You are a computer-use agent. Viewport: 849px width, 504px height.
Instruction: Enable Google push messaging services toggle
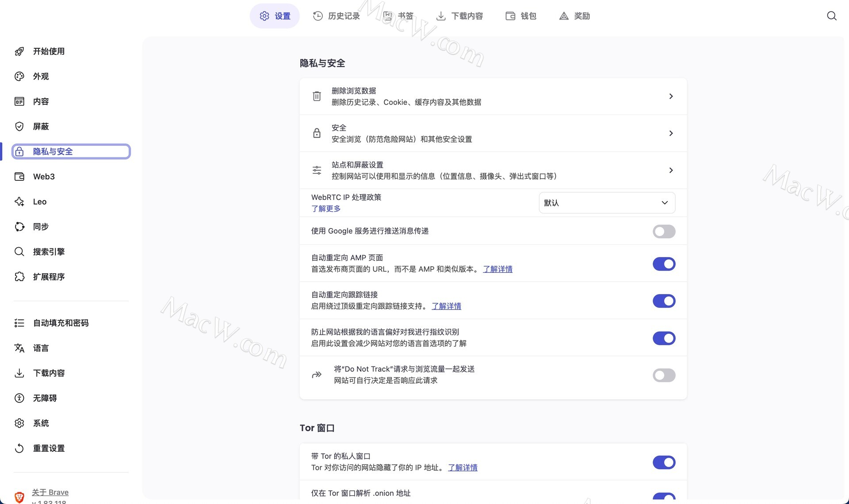(x=664, y=231)
